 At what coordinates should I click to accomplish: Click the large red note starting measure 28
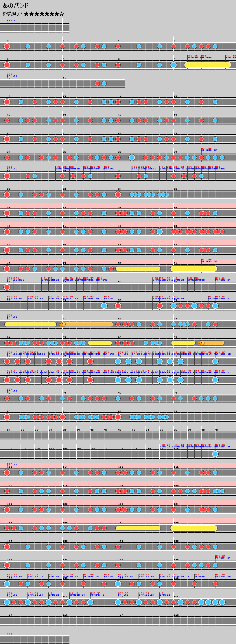click(7, 176)
